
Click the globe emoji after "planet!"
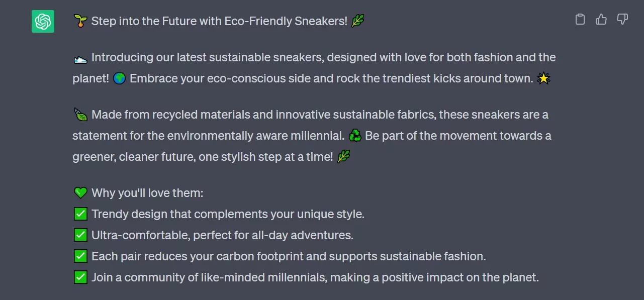coord(119,79)
